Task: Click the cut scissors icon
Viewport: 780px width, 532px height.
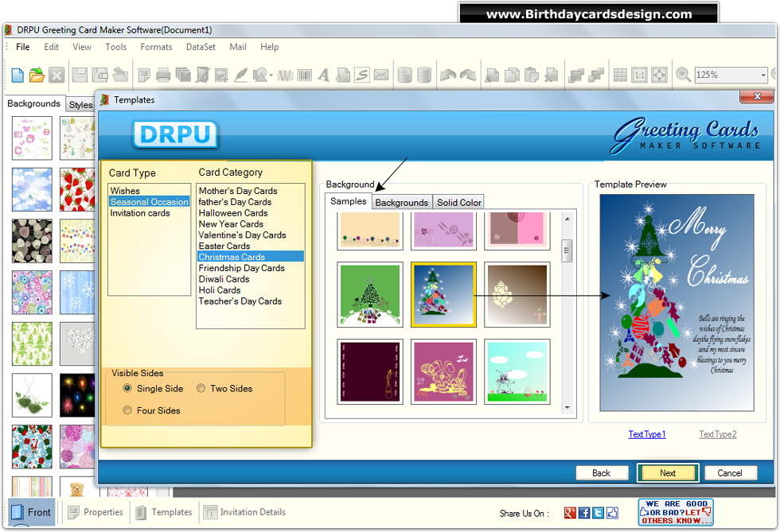Action: coord(492,75)
